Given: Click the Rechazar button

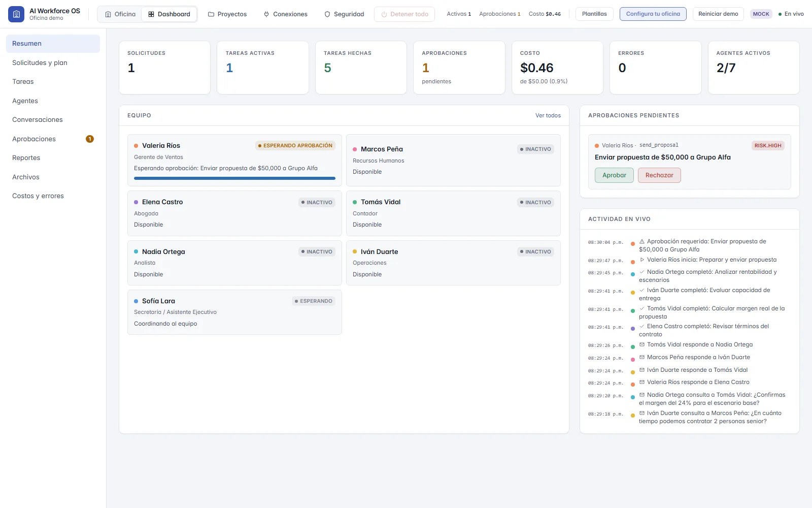Looking at the screenshot, I should point(659,175).
